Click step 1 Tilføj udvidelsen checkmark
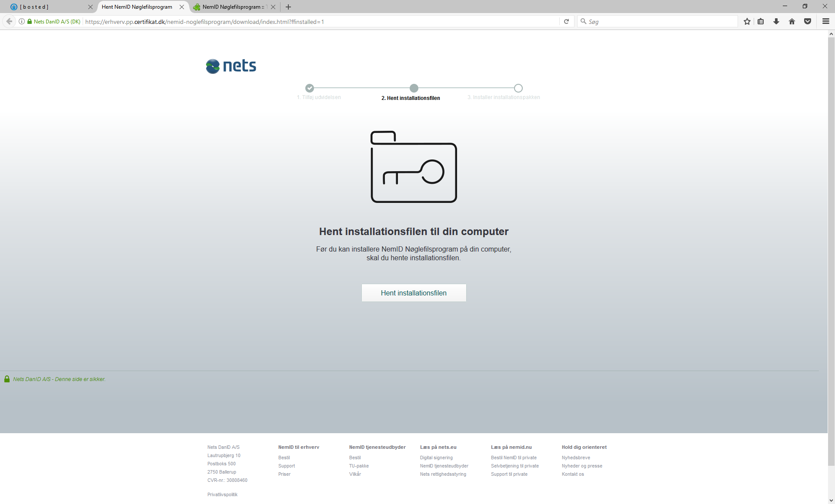This screenshot has width=835, height=504. 310,88
